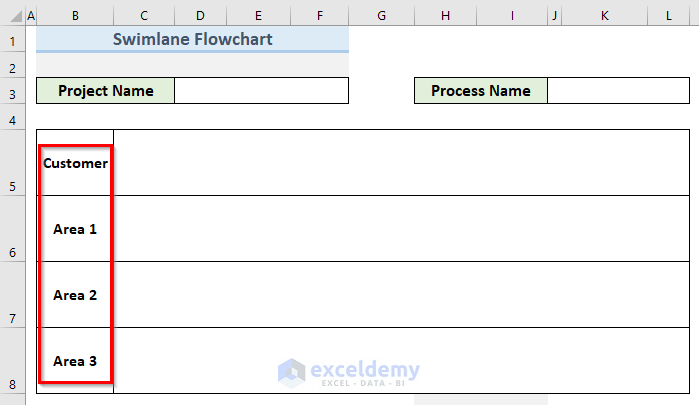Select row 1 header
Screen dimensions: 699x405
pyautogui.click(x=12, y=40)
